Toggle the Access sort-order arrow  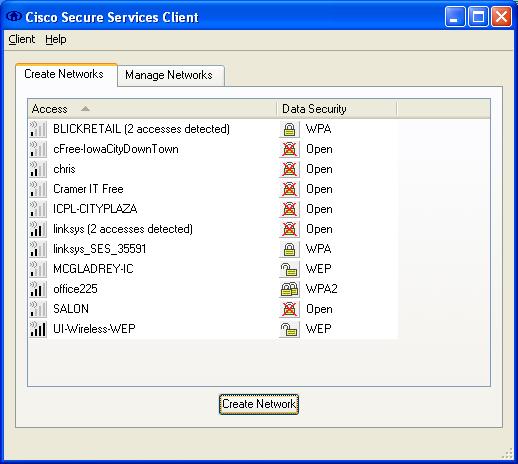click(x=85, y=109)
